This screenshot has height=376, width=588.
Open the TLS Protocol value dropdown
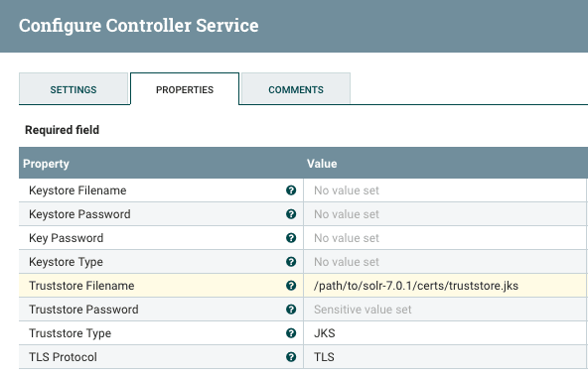446,357
